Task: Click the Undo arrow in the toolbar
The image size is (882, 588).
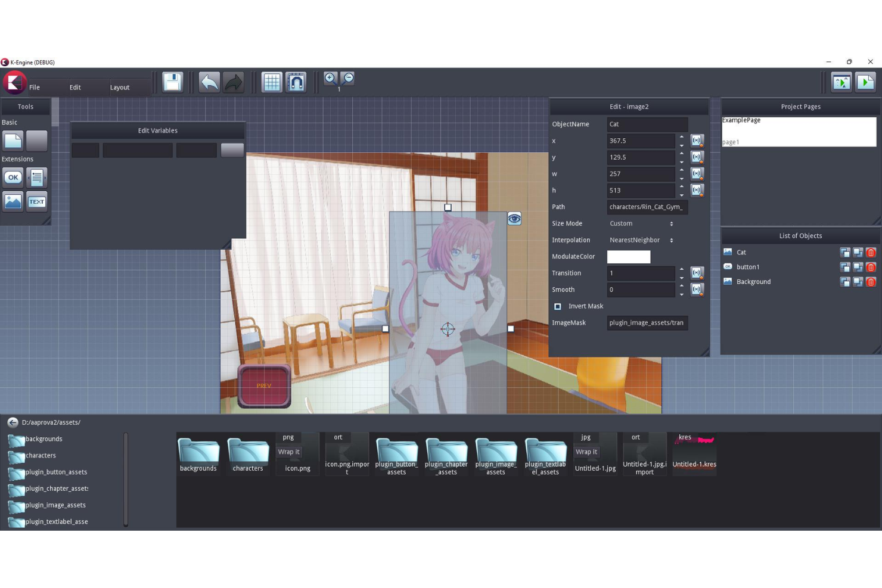Action: click(x=209, y=82)
